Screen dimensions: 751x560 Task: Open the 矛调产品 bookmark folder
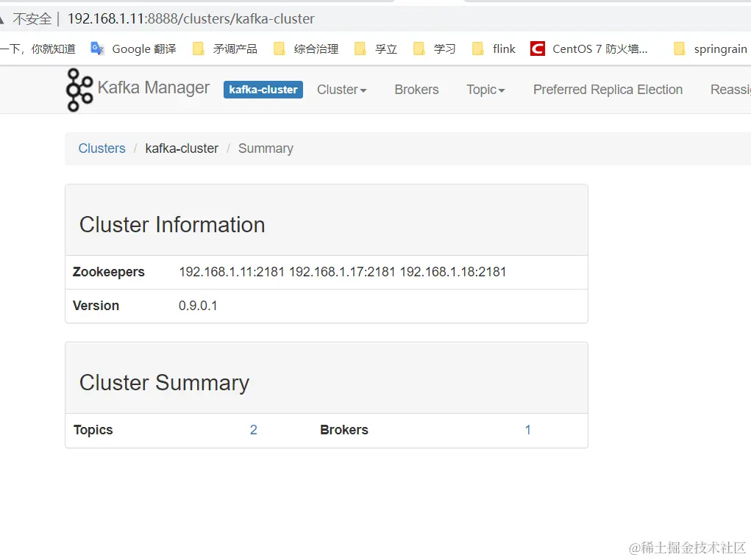pyautogui.click(x=224, y=49)
